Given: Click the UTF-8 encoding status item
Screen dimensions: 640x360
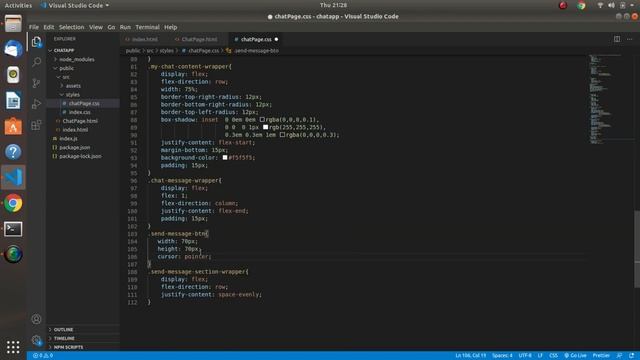Looking at the screenshot, I should pyautogui.click(x=525, y=356).
